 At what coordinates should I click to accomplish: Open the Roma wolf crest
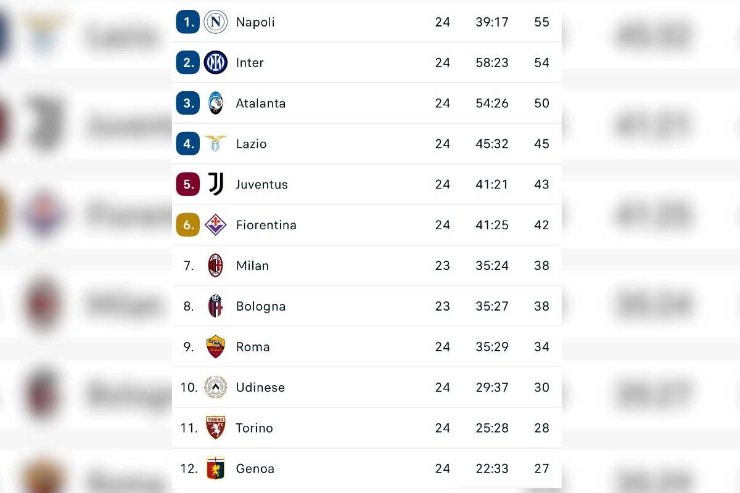point(216,347)
